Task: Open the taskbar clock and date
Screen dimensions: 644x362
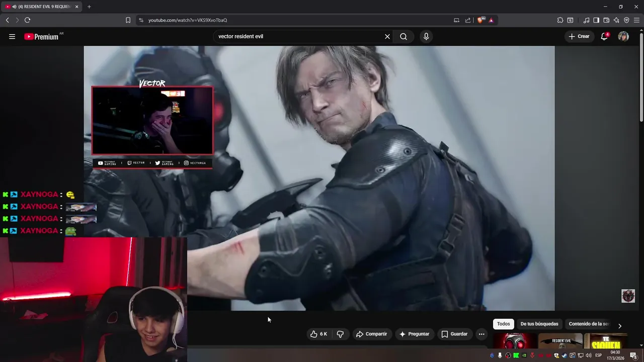Action: pos(615,355)
